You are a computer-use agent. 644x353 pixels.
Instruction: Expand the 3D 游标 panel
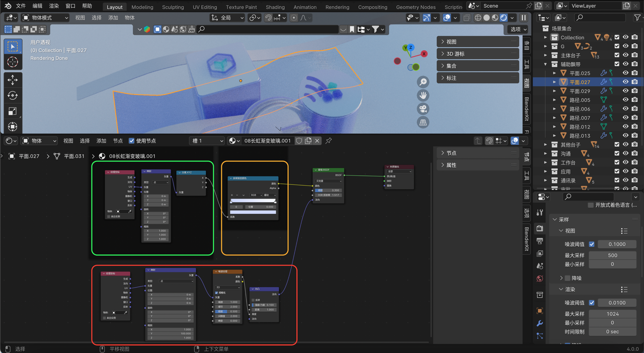pos(478,54)
